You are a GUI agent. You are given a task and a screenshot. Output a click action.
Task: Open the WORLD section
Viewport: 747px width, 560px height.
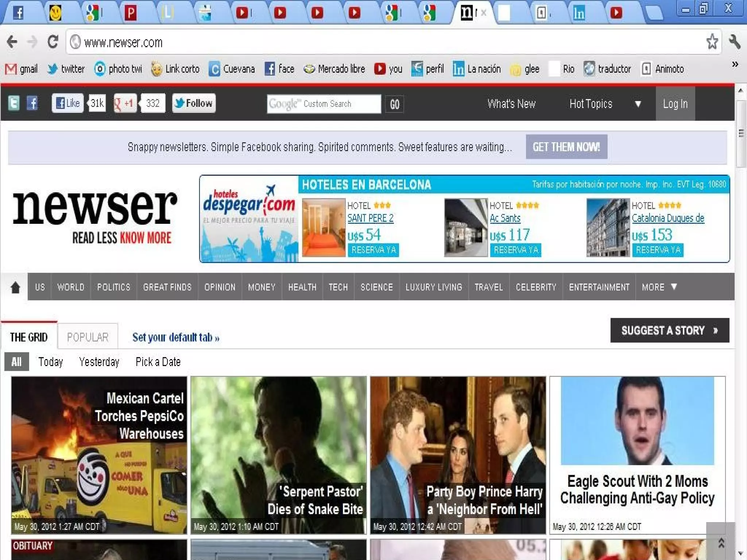tap(71, 287)
